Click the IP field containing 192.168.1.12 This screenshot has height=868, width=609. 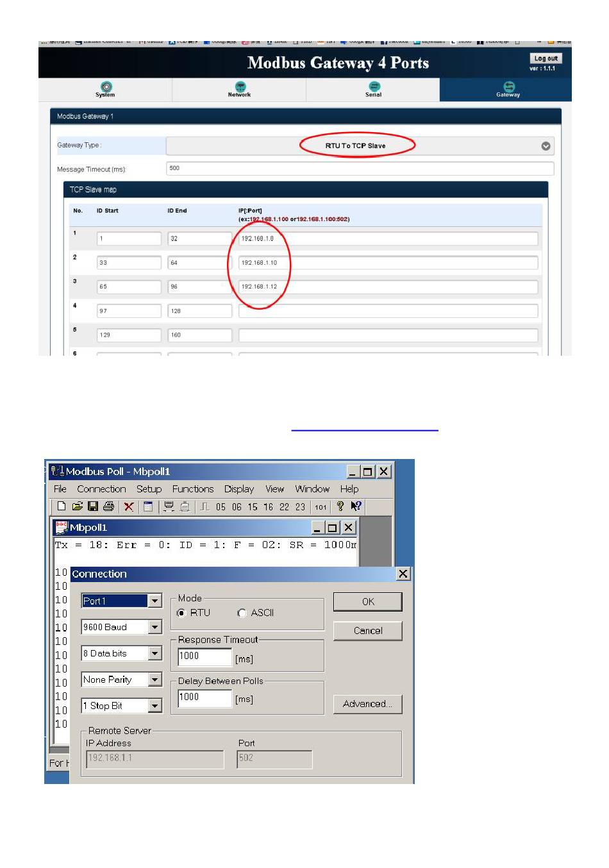(388, 287)
